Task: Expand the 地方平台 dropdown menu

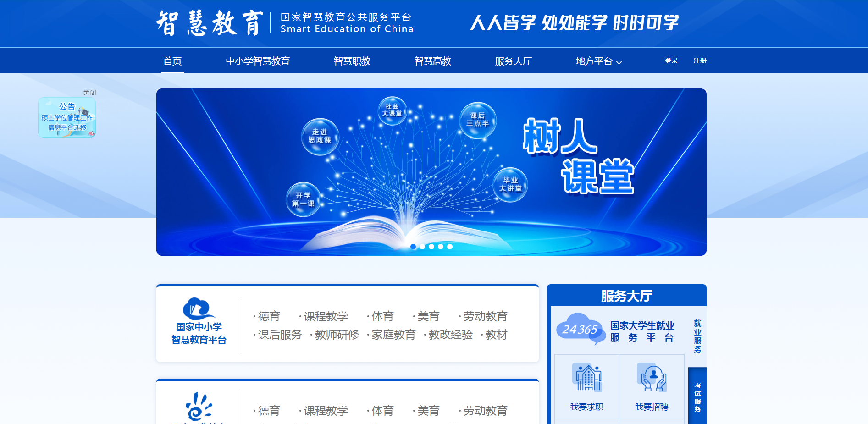Action: tap(599, 61)
